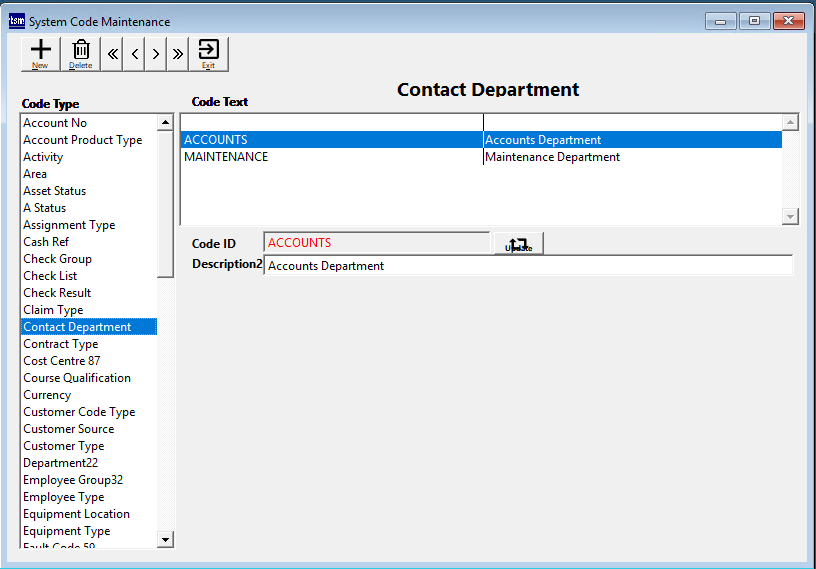Select Account Product Type in list
The image size is (816, 569).
pos(83,140)
